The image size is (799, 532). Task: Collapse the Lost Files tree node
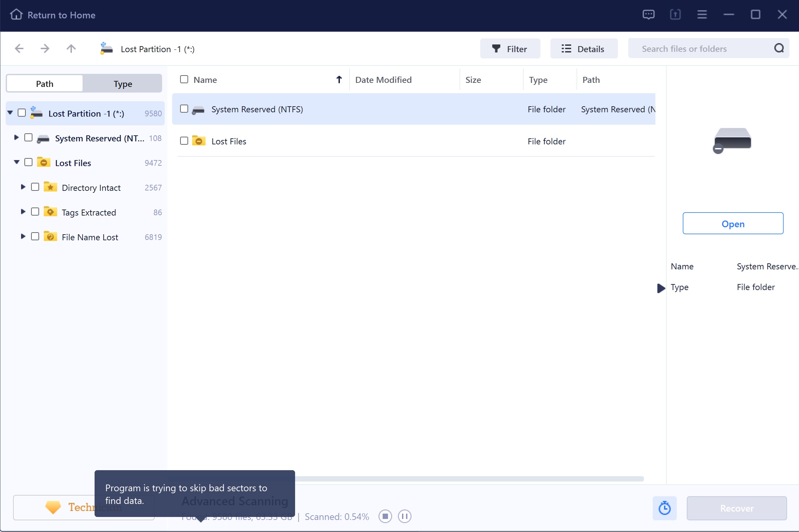(17, 162)
